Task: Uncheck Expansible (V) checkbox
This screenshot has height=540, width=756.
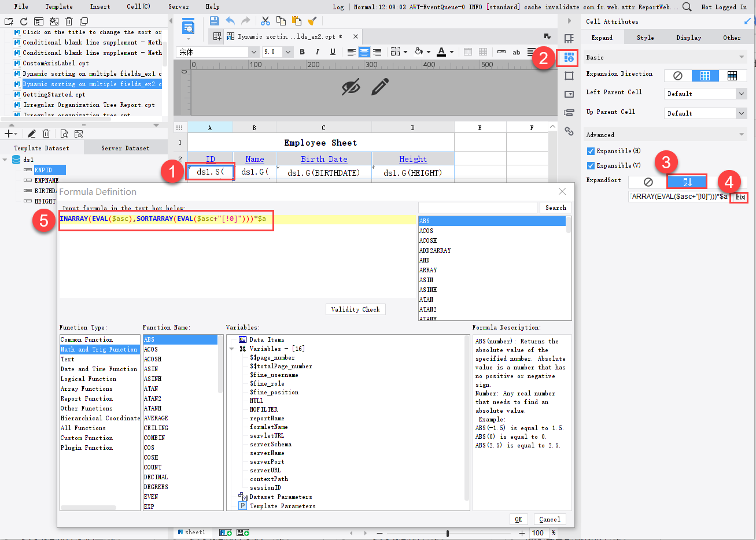Action: click(x=591, y=165)
